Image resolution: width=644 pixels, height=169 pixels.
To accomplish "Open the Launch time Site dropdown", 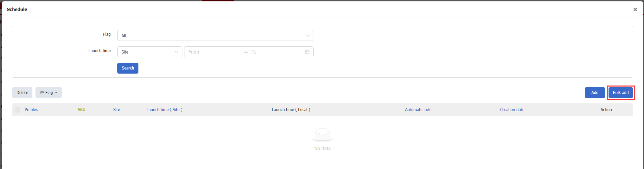I will 150,52.
